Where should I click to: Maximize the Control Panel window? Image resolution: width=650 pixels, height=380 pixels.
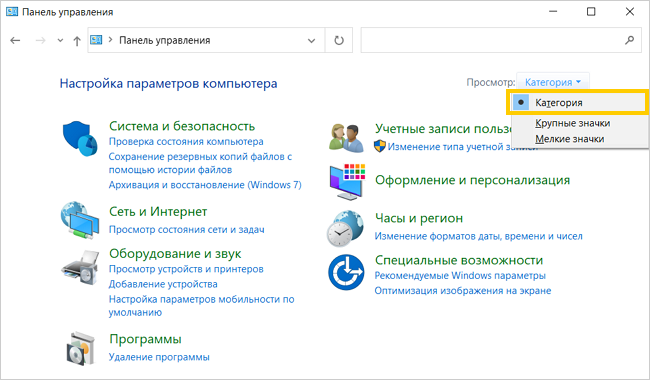[591, 12]
